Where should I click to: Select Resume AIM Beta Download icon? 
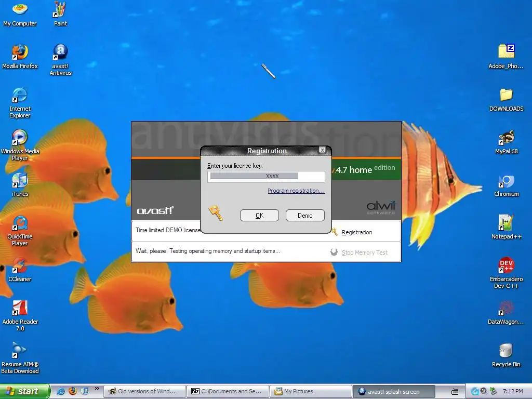click(20, 358)
